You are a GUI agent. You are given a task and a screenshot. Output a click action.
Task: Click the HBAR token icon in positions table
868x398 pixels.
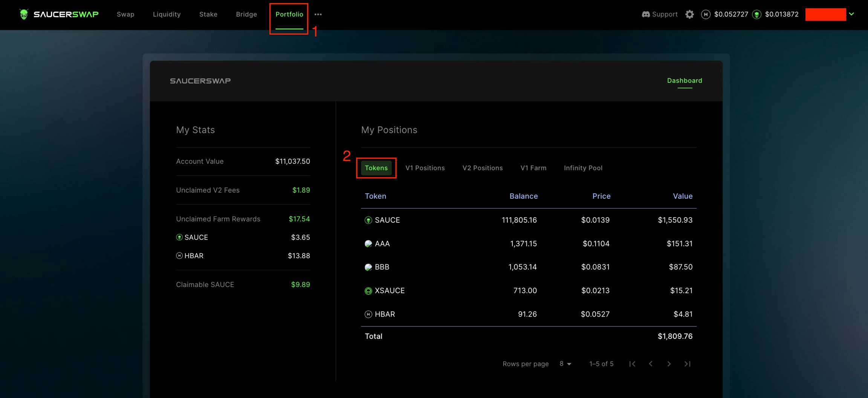[368, 314]
